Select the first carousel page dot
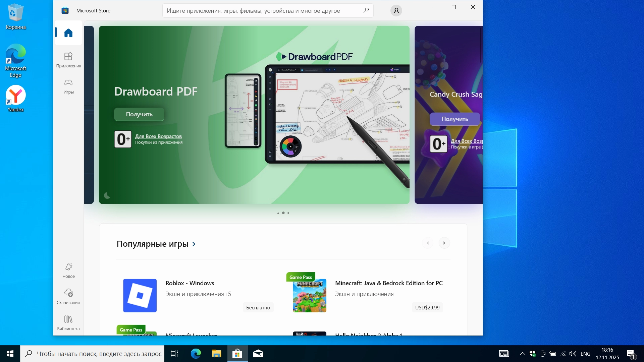Viewport: 644px width, 362px height. [278, 213]
